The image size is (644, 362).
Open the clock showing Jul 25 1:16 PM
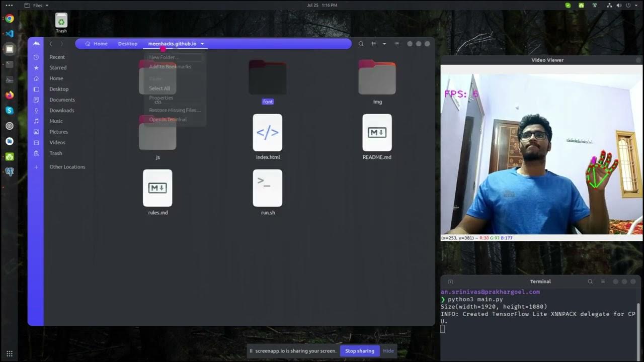[322, 5]
